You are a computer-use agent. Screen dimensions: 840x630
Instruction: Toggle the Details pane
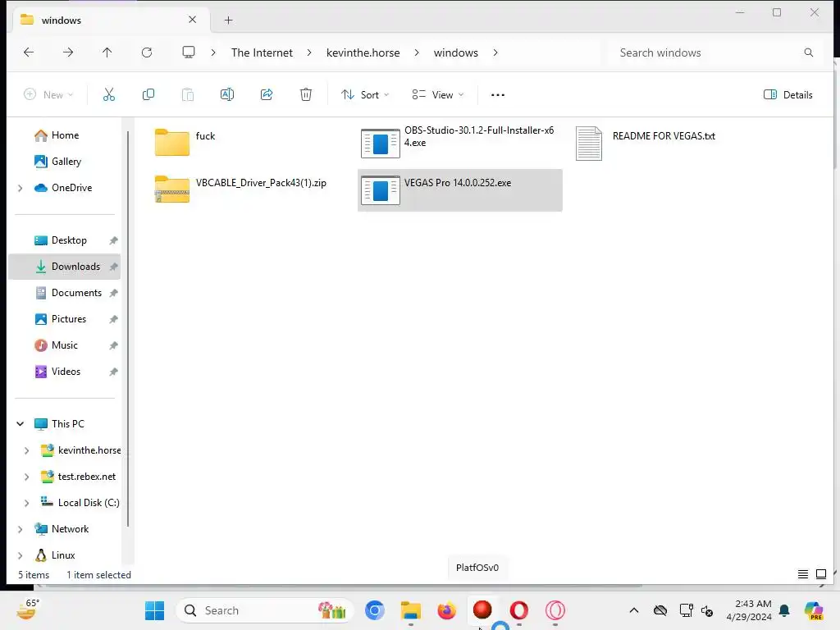(x=788, y=95)
